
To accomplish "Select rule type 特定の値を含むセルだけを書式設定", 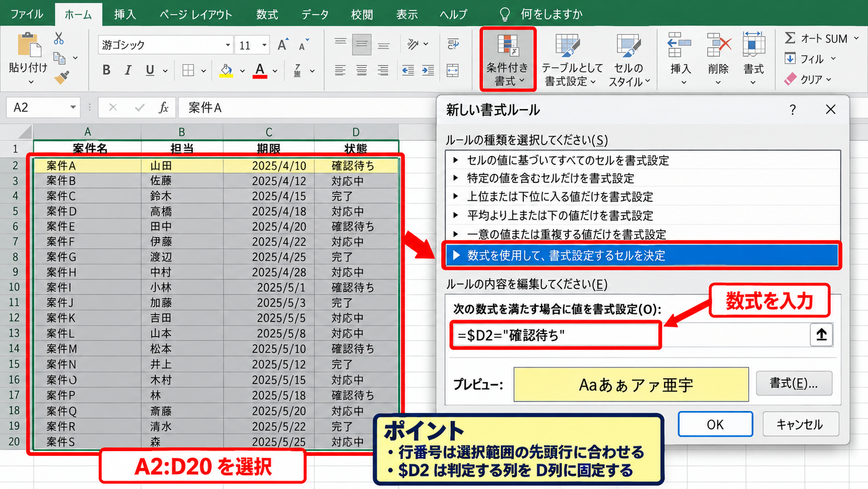I will point(643,178).
